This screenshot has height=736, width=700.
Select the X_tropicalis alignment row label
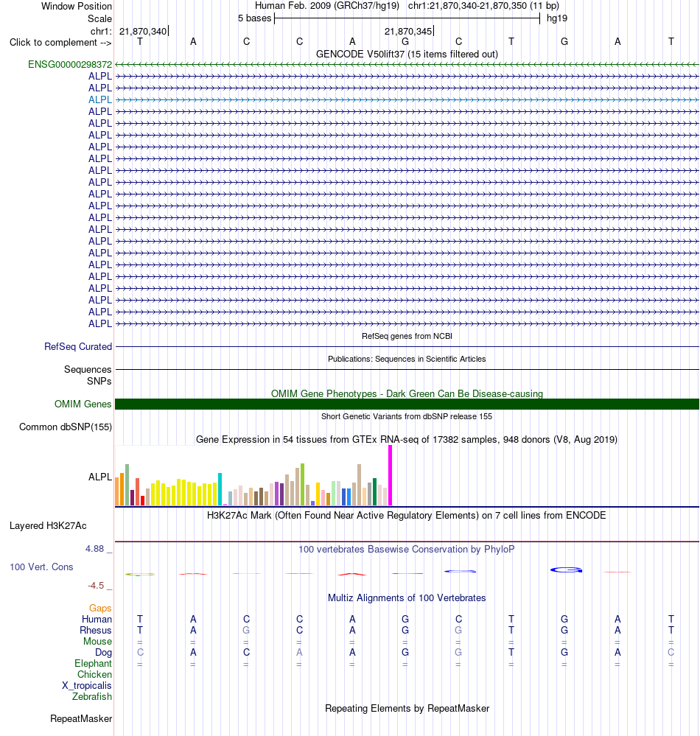click(87, 685)
